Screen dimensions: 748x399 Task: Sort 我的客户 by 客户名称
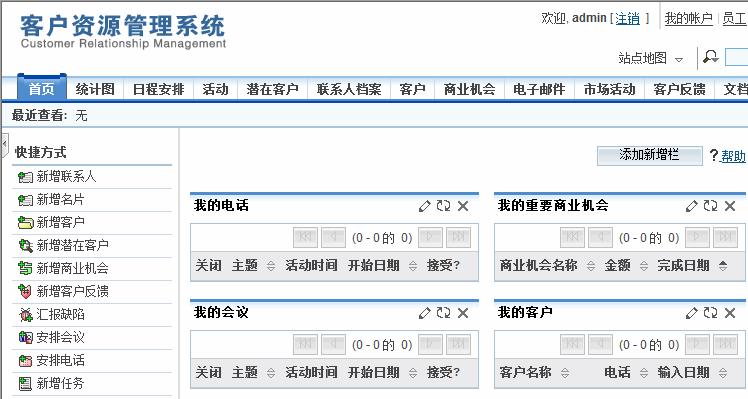click(565, 373)
